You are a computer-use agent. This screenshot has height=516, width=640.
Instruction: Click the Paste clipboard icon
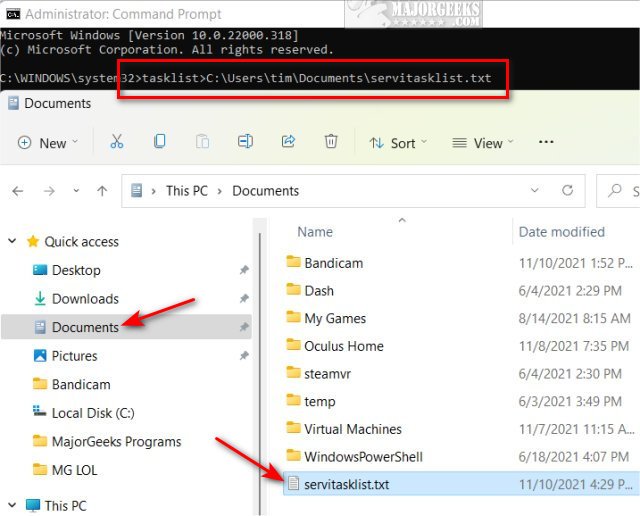pyautogui.click(x=202, y=142)
